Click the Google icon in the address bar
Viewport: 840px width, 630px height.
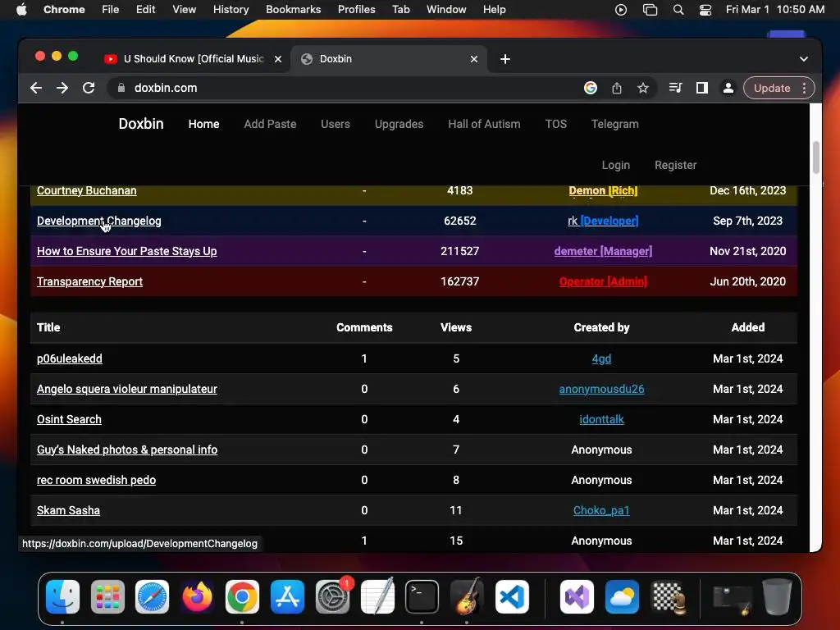[x=591, y=88]
